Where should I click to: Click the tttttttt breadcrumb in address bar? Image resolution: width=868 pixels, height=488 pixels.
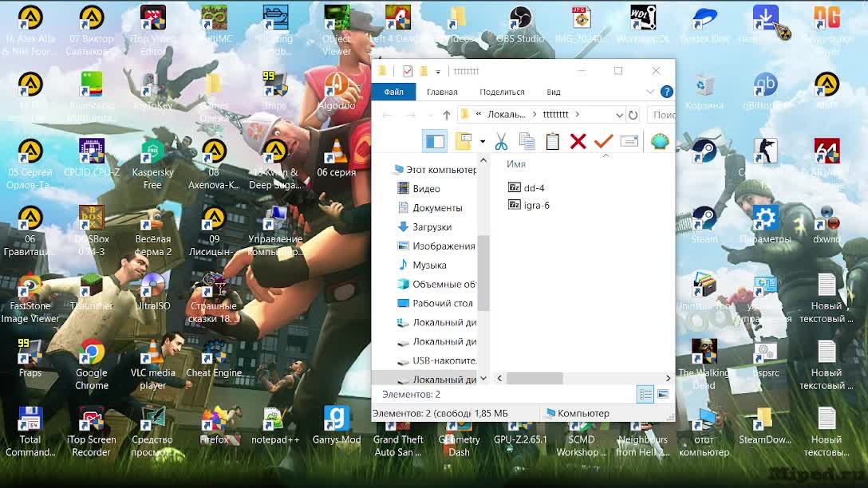tap(555, 115)
